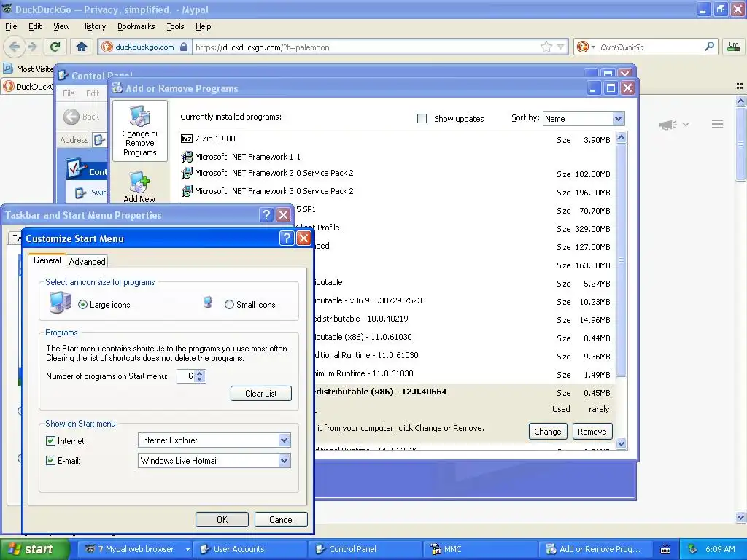The image size is (747, 560).
Task: Click .NET Framework 2.0 Service Pack 2 icon
Action: click(186, 174)
